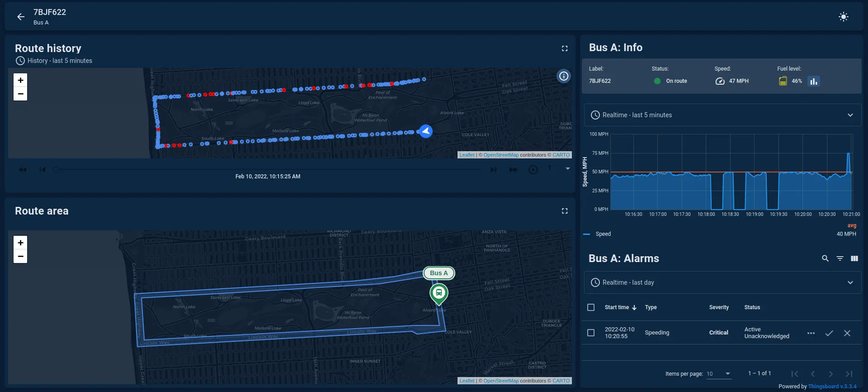868x392 pixels.
Task: Check the Speeding alarm row checkbox
Action: pos(590,333)
